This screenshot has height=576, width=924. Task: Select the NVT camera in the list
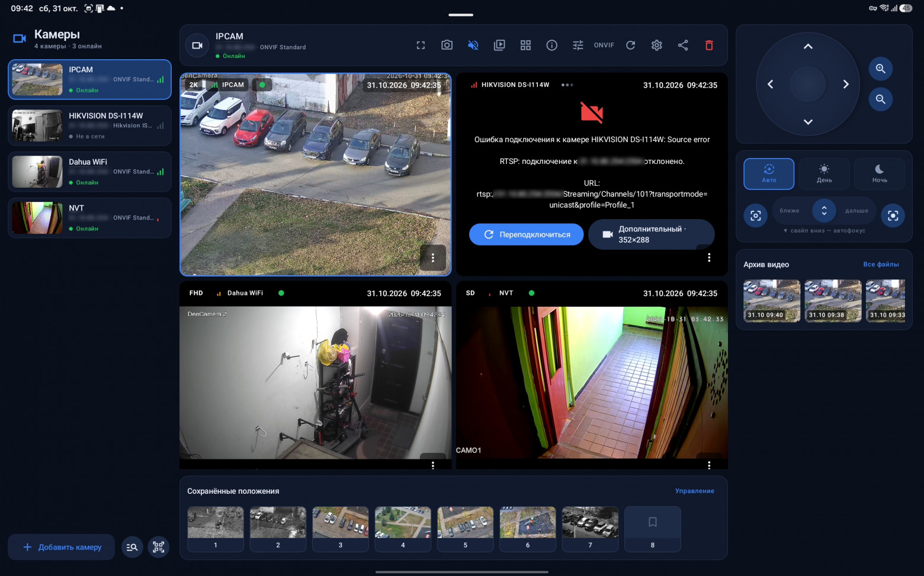pos(89,218)
